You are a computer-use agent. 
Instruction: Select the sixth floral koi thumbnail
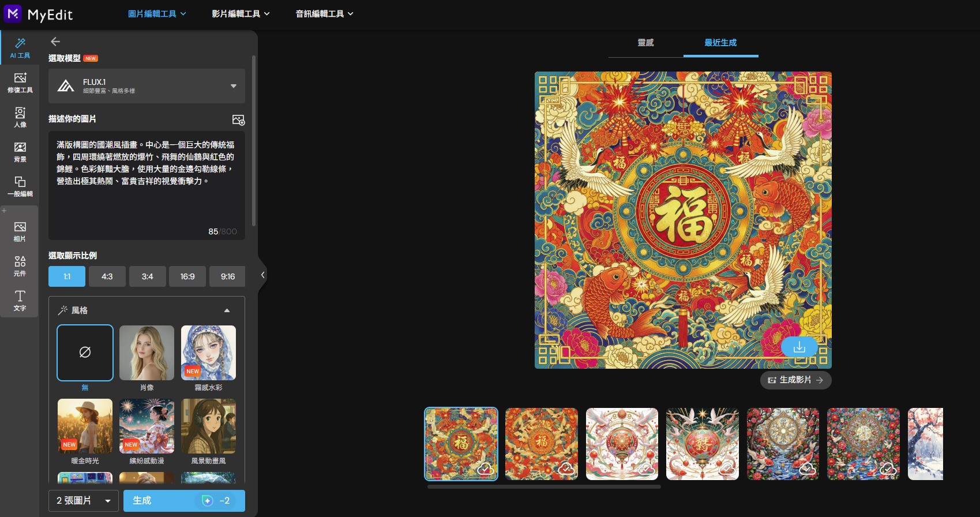tap(863, 444)
